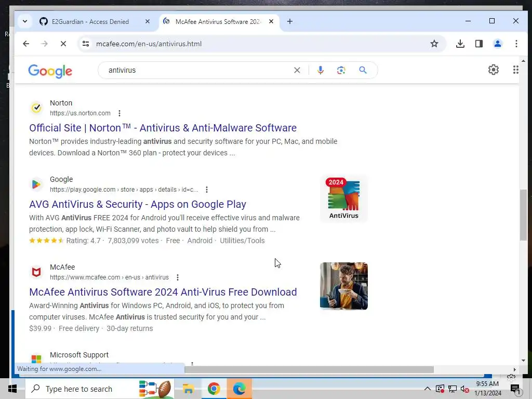Viewport: 532px width, 399px height.
Task: Open AVG AntiVirus & Security Google Play link
Action: click(x=138, y=204)
